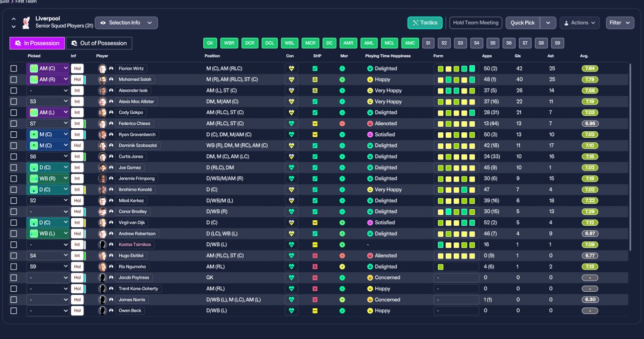Click Joe Gomez's condition heart icon
The width and height of the screenshot is (644, 339).
291,167
